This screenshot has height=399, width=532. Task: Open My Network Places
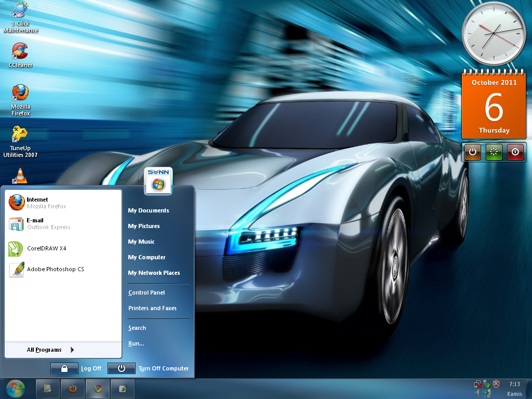pyautogui.click(x=154, y=273)
